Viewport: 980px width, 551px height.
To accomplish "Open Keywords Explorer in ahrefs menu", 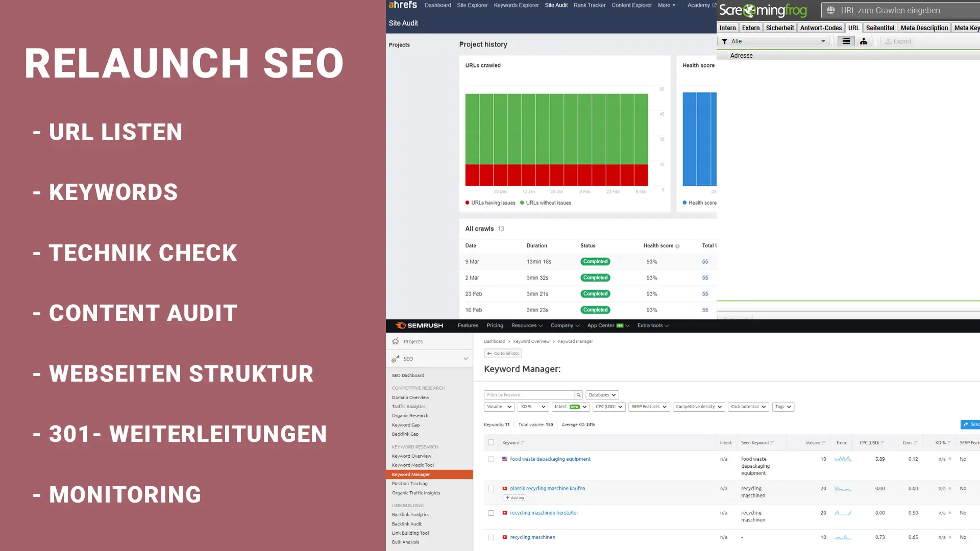I will [x=516, y=5].
